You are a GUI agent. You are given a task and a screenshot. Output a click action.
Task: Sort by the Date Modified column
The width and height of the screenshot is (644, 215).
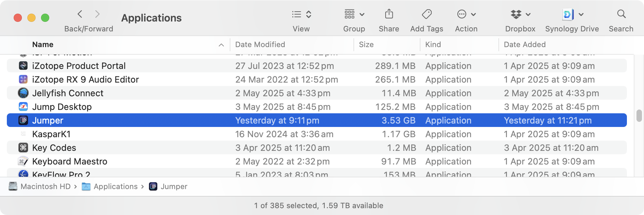coord(260,45)
